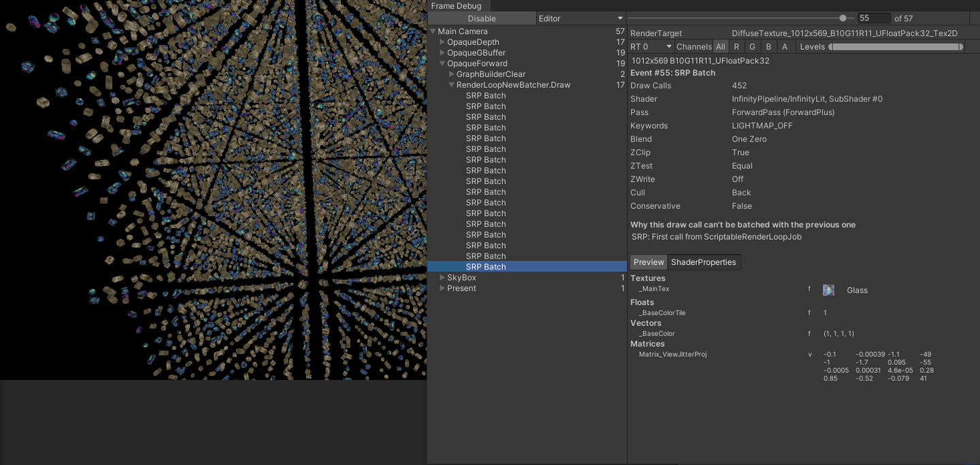Click the Disable frame debugger button
Image resolution: width=980 pixels, height=465 pixels.
click(x=482, y=18)
